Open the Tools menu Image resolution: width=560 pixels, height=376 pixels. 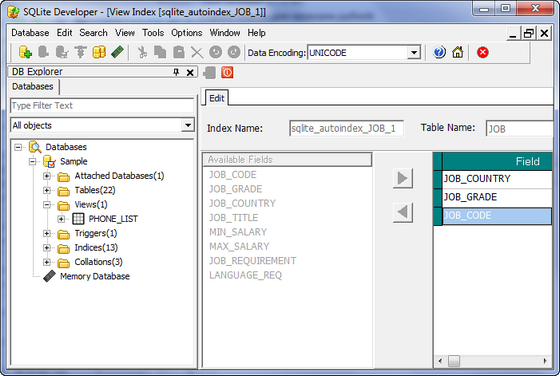(153, 33)
